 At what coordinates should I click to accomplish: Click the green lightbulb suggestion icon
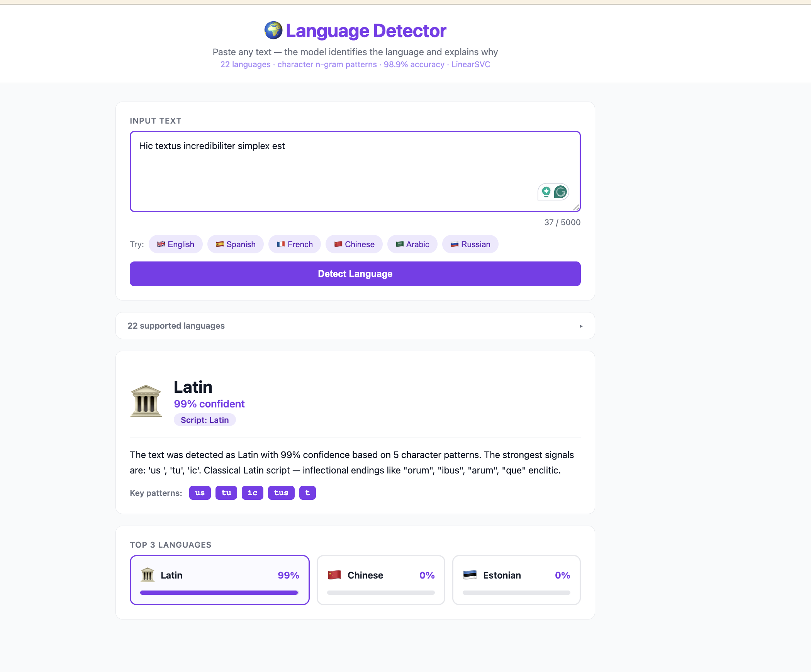(x=546, y=192)
